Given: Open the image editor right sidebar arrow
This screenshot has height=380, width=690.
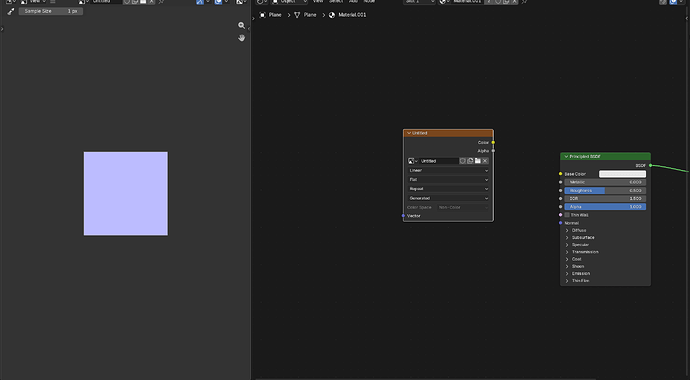Looking at the screenshot, I should 249,29.
